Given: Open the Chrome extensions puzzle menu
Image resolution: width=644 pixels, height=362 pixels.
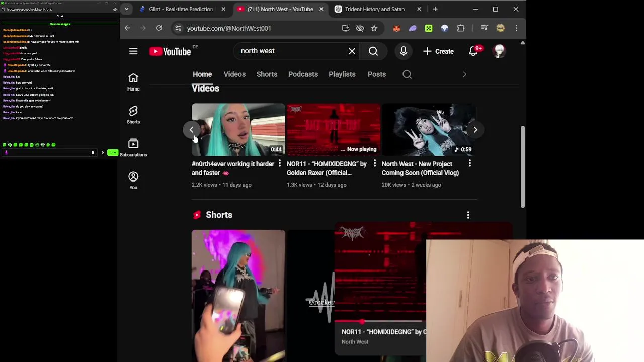Looking at the screenshot, I should (461, 28).
